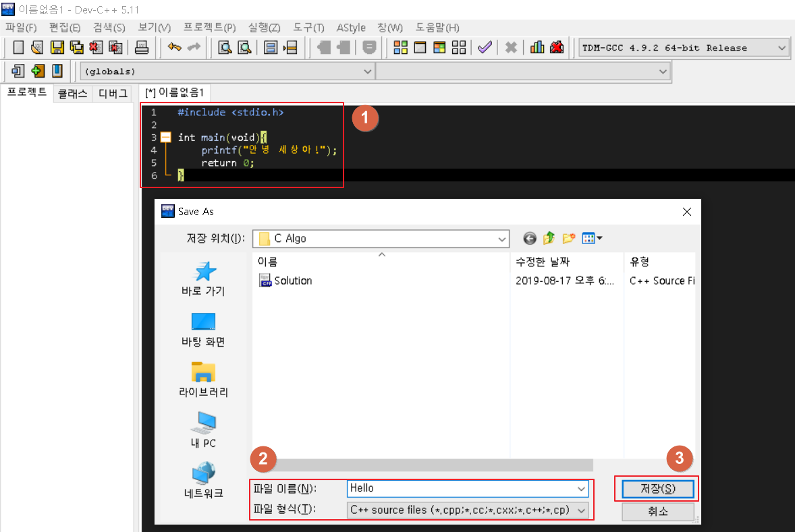Go to 바탕 화면 desktop location
The image size is (795, 532).
[x=203, y=329]
